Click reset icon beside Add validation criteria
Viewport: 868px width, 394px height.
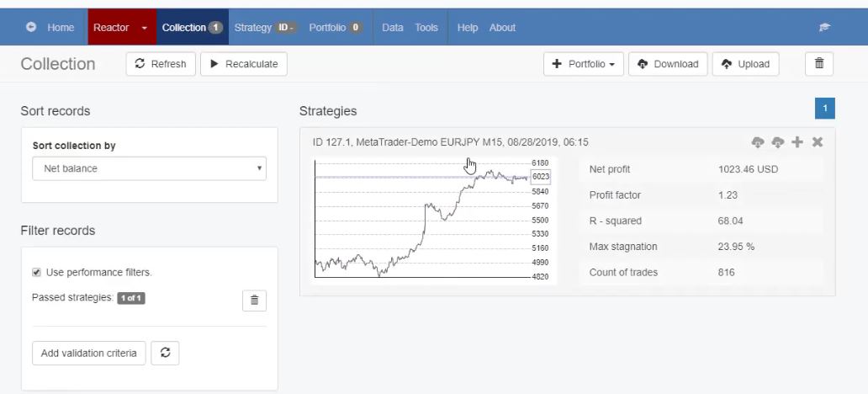[165, 353]
